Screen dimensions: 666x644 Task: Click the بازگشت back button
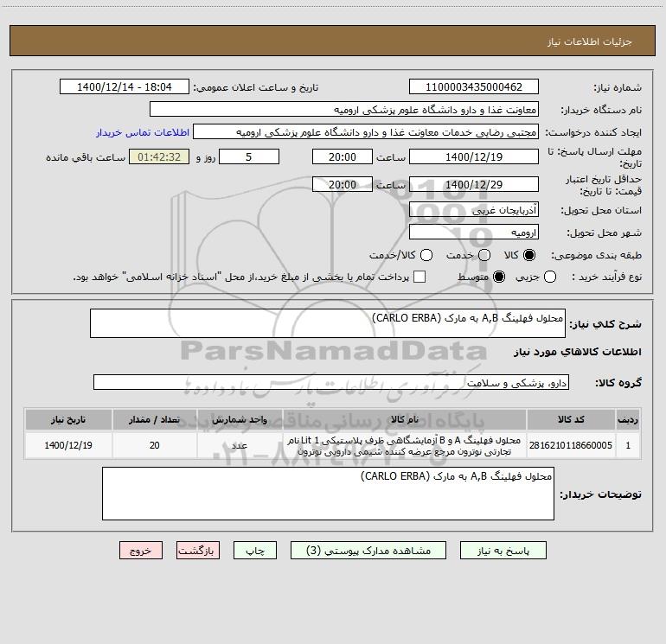pyautogui.click(x=198, y=551)
